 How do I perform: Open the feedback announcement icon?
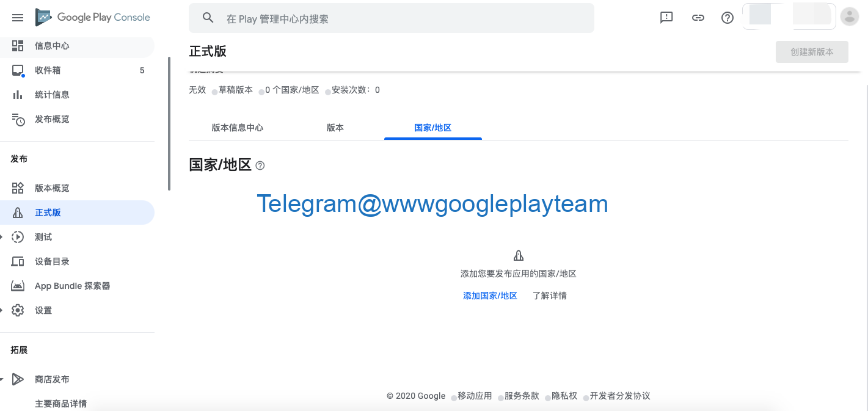[x=666, y=18]
